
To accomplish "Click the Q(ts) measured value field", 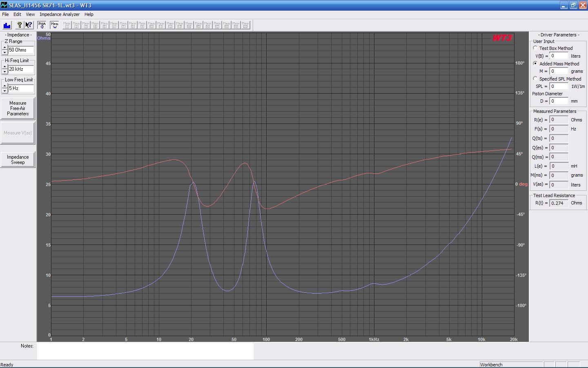I will 559,138.
